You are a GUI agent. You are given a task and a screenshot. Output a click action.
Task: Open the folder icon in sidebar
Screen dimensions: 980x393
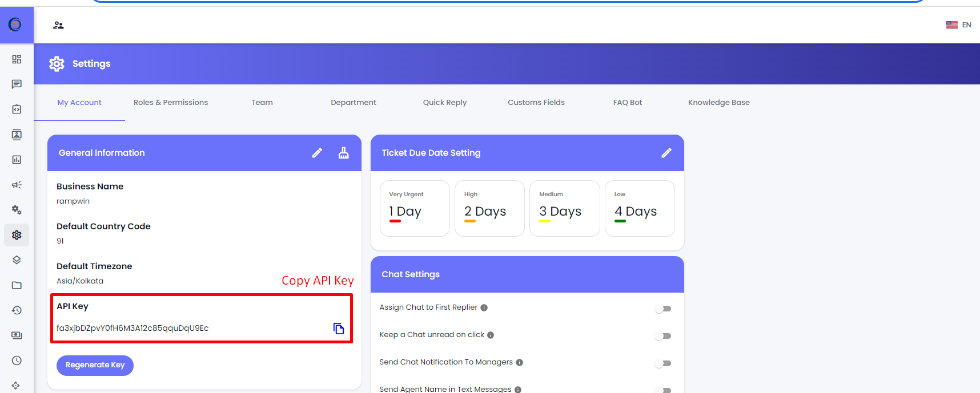coord(17,285)
